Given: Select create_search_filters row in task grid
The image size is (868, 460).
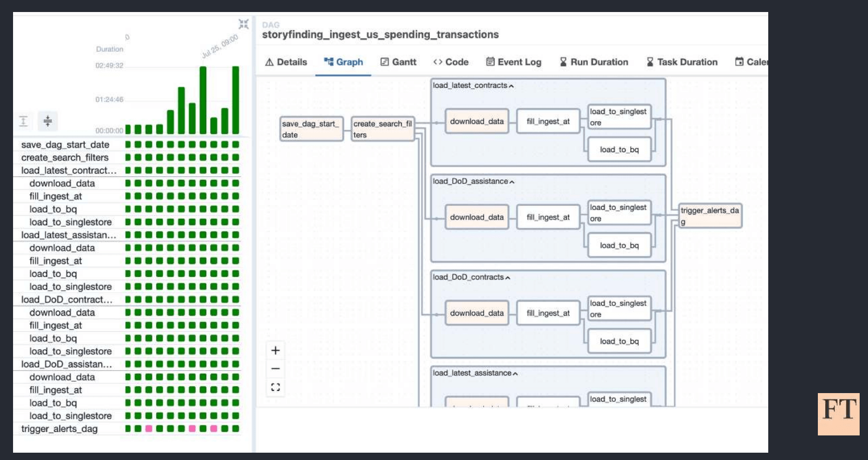Looking at the screenshot, I should 65,157.
